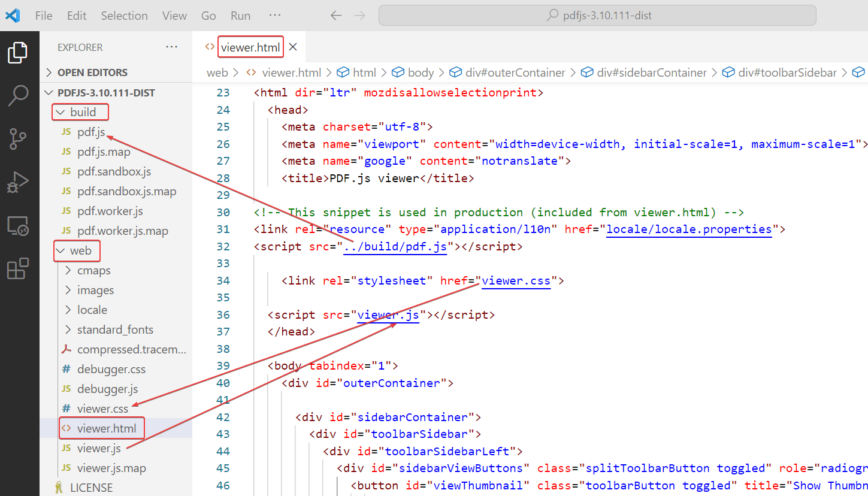The image size is (868, 496).
Task: Open Explorer views and more actions menu
Action: pyautogui.click(x=172, y=47)
